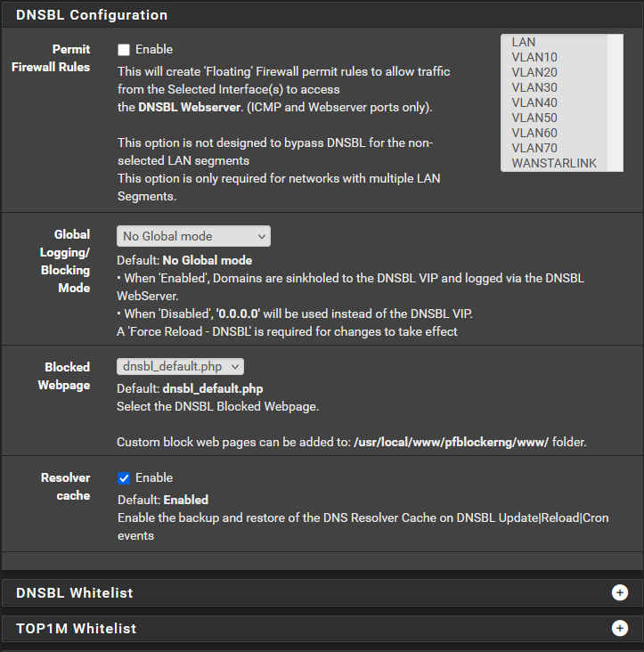Click the TOP1M Whitelist panel title
This screenshot has height=652, width=644.
click(77, 629)
